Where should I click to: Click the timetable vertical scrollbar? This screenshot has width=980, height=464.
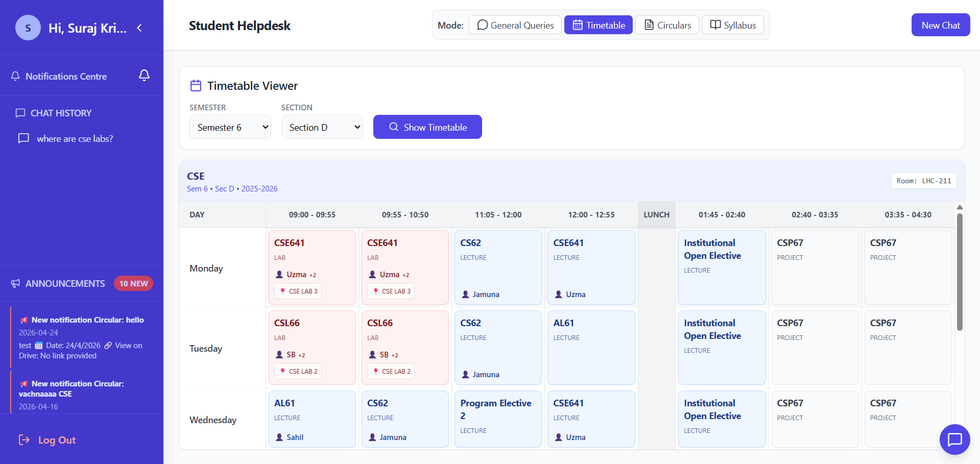960,272
